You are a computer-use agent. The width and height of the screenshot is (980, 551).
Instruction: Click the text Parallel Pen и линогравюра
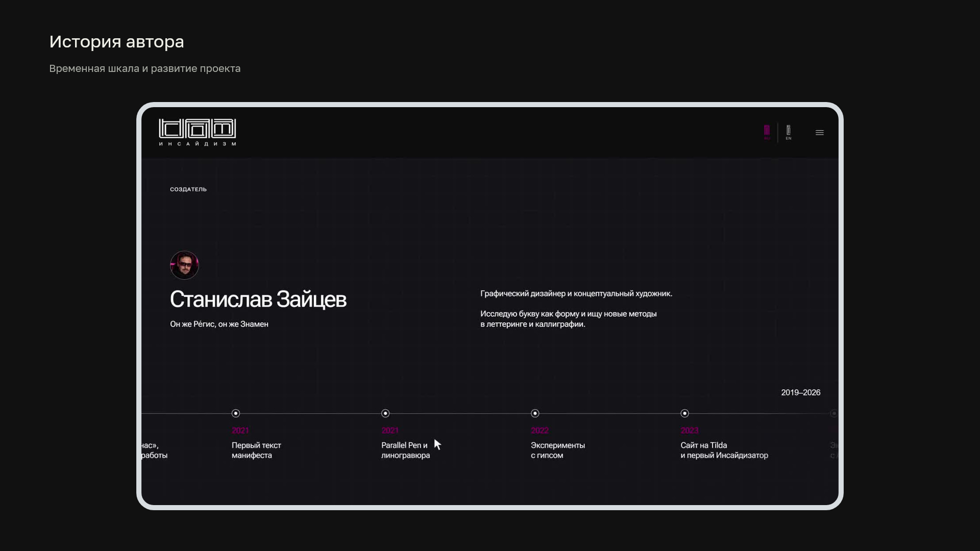[405, 450]
